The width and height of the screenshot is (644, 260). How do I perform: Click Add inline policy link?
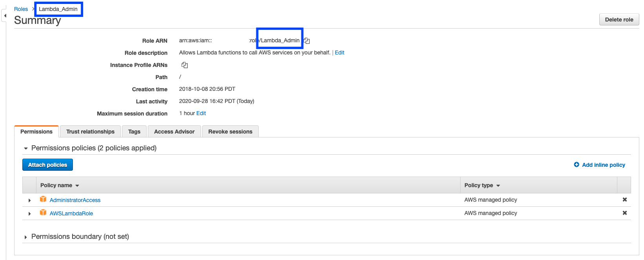click(x=604, y=165)
